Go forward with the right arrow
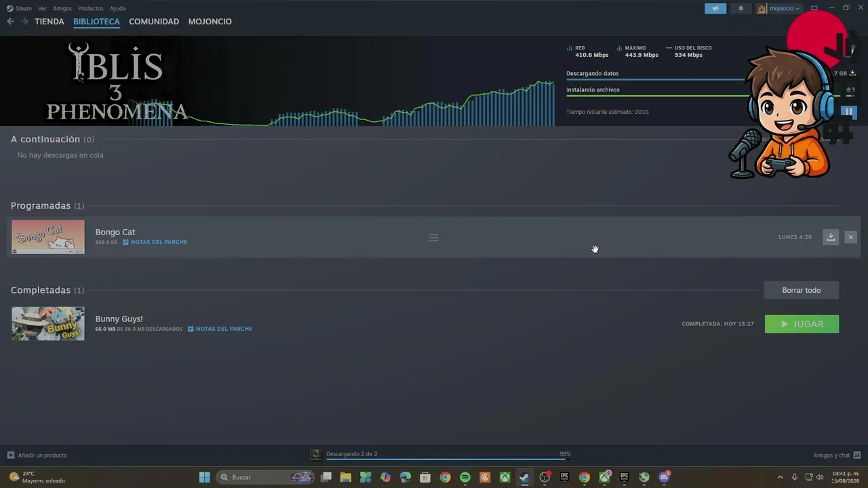This screenshot has width=868, height=488. (x=24, y=22)
